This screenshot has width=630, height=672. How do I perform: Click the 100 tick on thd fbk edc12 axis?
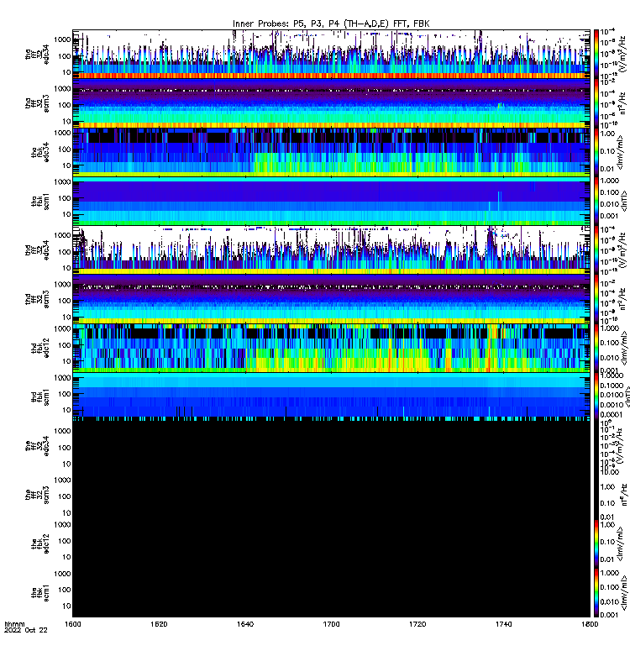(64, 345)
